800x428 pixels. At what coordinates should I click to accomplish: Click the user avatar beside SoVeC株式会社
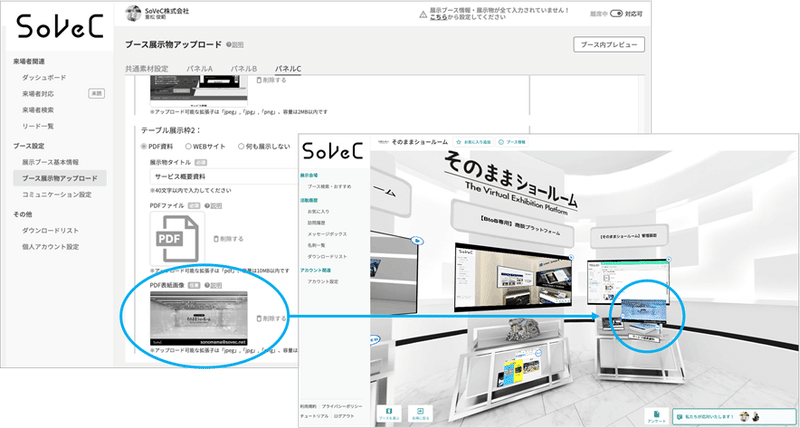[134, 14]
